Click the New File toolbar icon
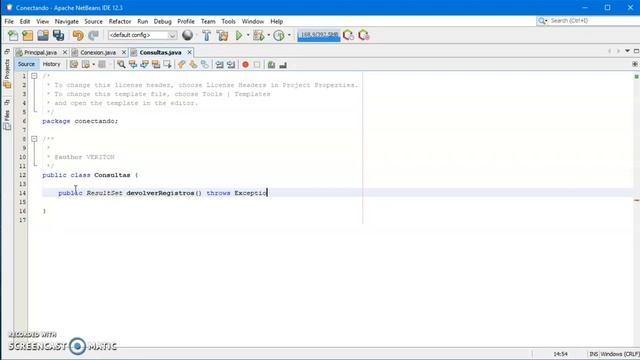The width and height of the screenshot is (640, 360). (13, 36)
